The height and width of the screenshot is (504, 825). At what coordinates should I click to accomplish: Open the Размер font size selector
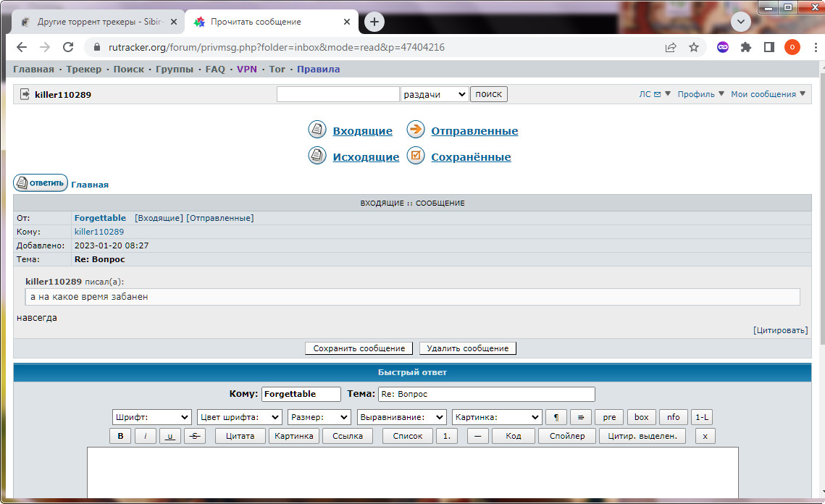point(319,417)
